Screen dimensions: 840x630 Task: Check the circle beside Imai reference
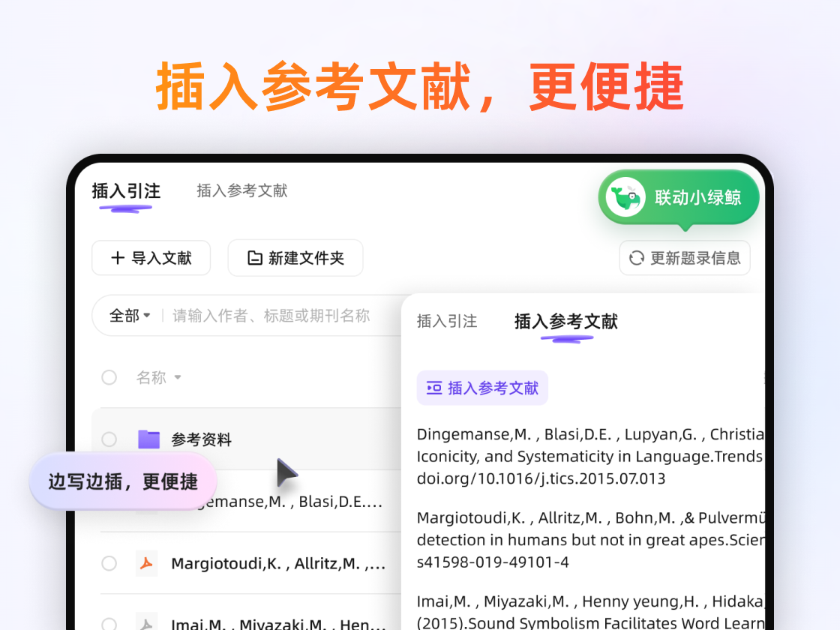[x=109, y=623]
